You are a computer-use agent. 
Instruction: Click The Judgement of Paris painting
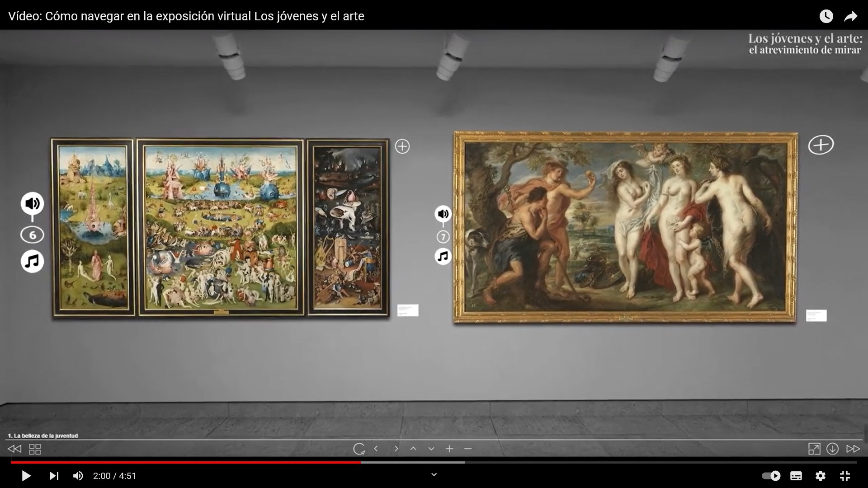tap(625, 227)
